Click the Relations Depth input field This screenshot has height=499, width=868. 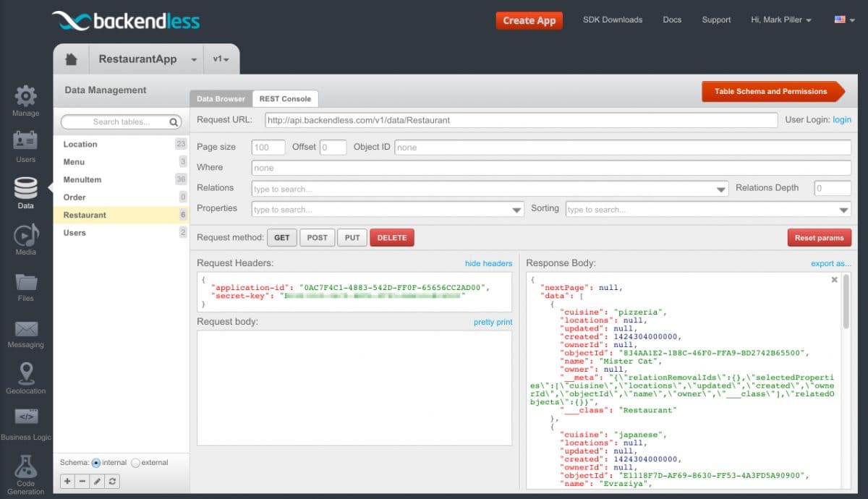coord(833,189)
